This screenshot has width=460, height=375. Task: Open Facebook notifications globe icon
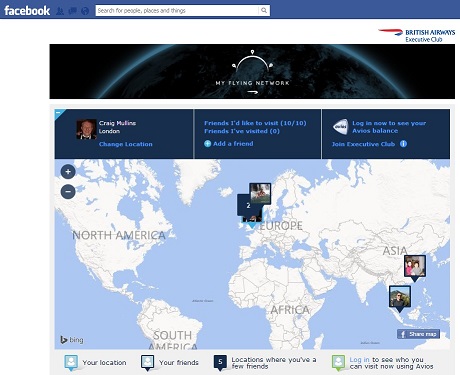pyautogui.click(x=85, y=11)
